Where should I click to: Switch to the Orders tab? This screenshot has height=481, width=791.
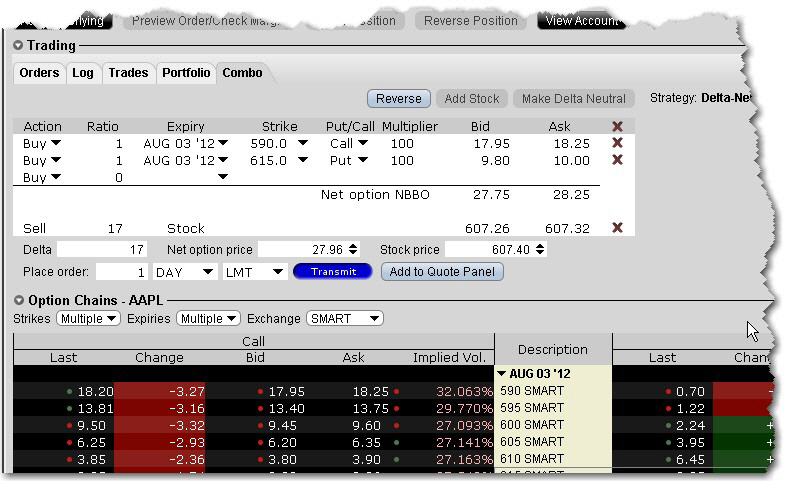click(40, 73)
